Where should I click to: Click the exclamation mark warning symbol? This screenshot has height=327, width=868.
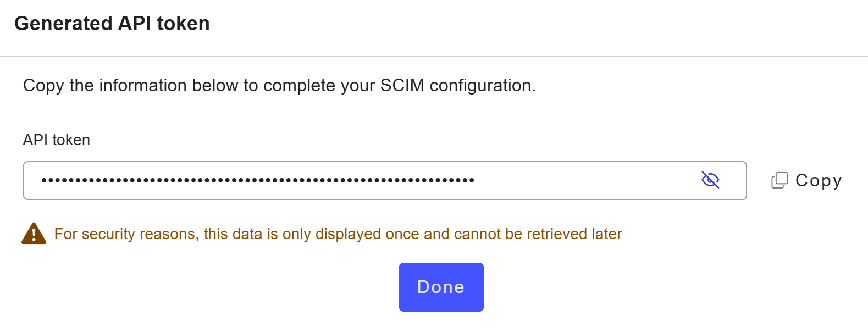coord(34,235)
